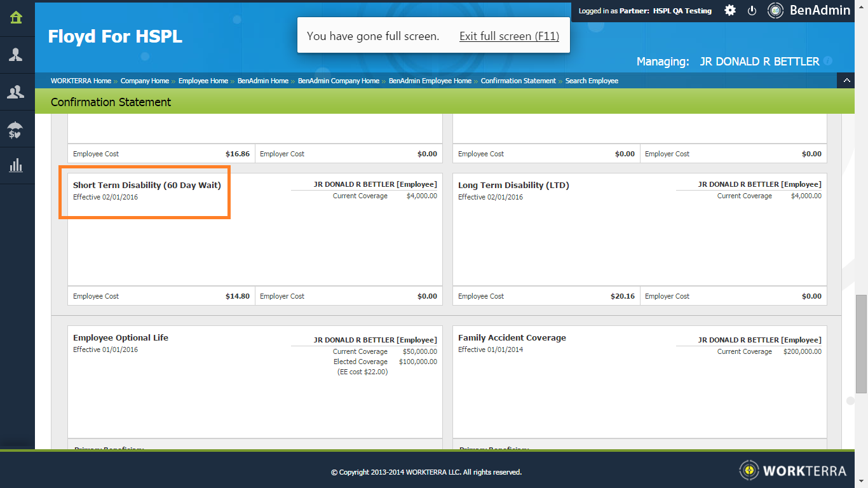The width and height of the screenshot is (868, 488).
Task: Click the BenAdmin logo in header
Action: coord(809,10)
